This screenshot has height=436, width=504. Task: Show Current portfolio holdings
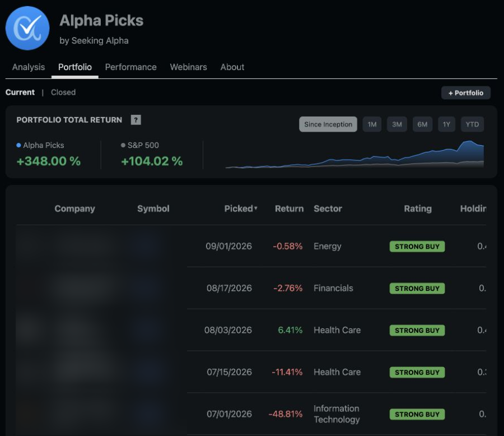point(20,92)
